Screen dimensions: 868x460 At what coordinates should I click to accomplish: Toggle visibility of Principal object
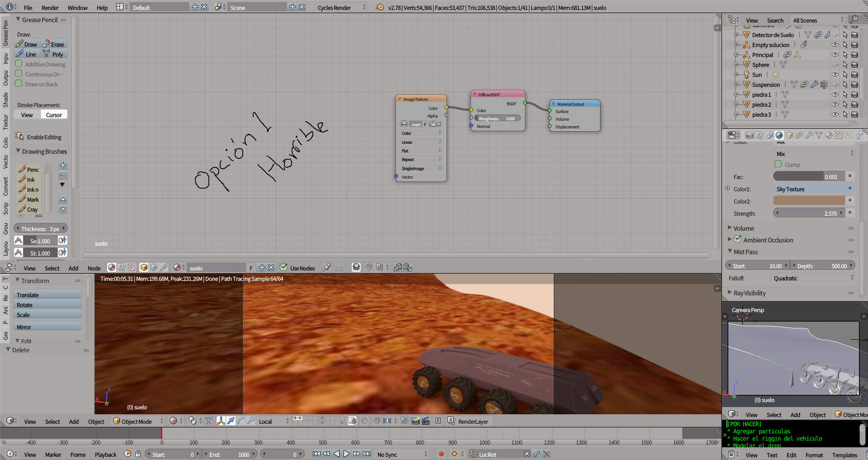pyautogui.click(x=835, y=55)
